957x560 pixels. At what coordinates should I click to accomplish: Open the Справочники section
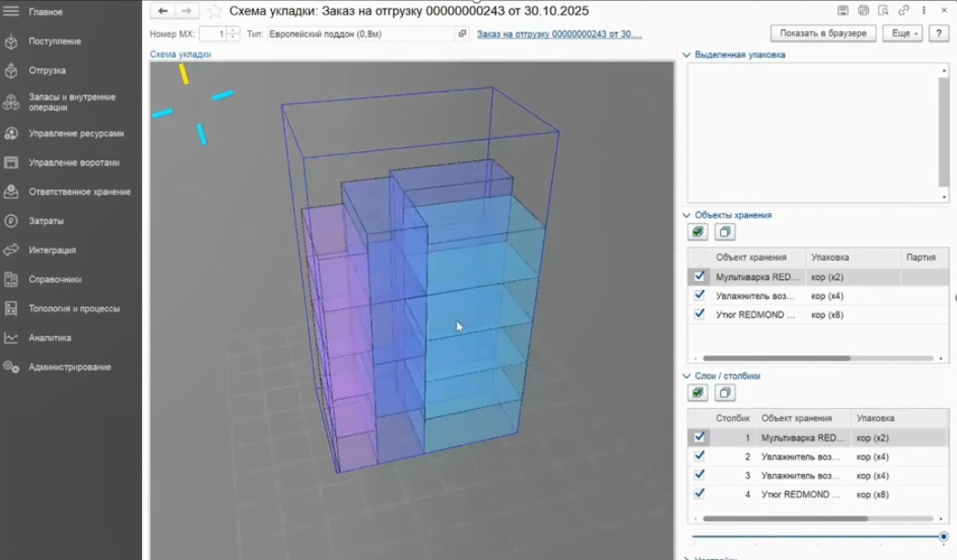point(55,280)
